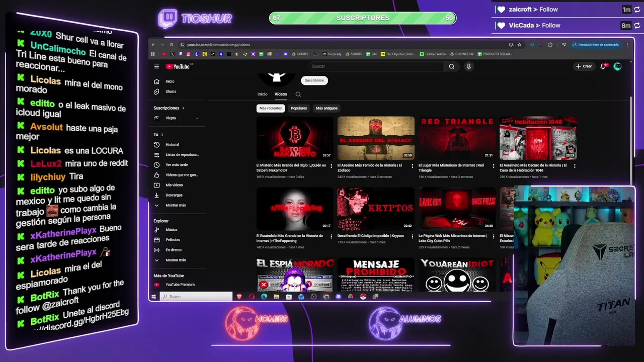Click the Introducir frase de contraseña button
The height and width of the screenshot is (362, 644).
(596, 45)
